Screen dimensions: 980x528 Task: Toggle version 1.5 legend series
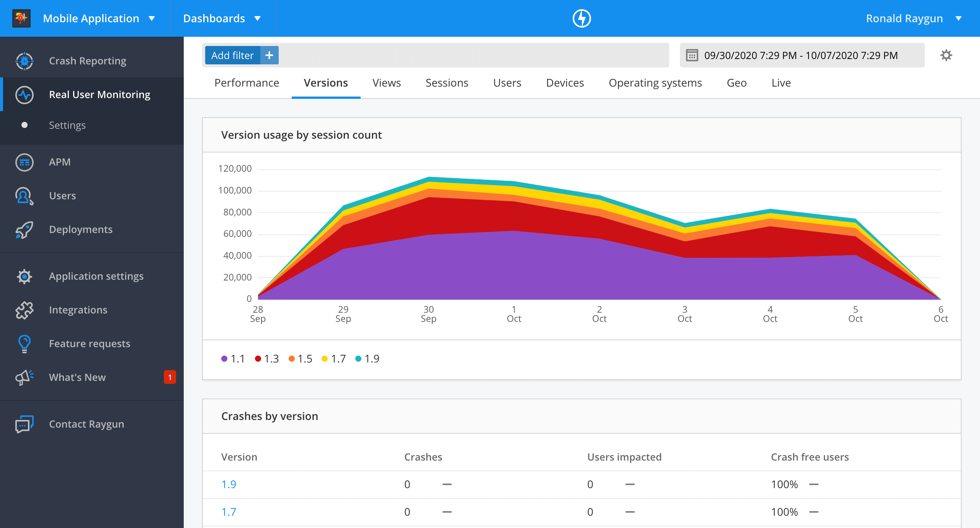point(300,359)
